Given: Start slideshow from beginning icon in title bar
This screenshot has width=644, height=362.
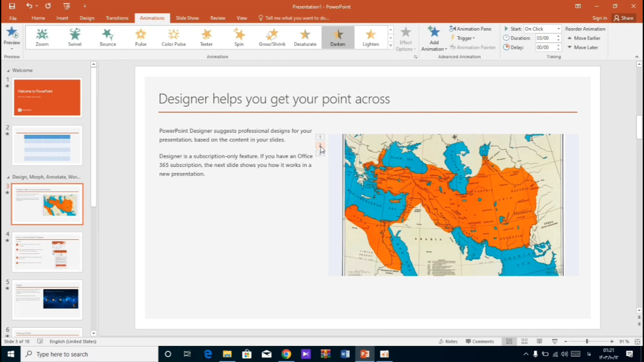Looking at the screenshot, I should pos(67,6).
